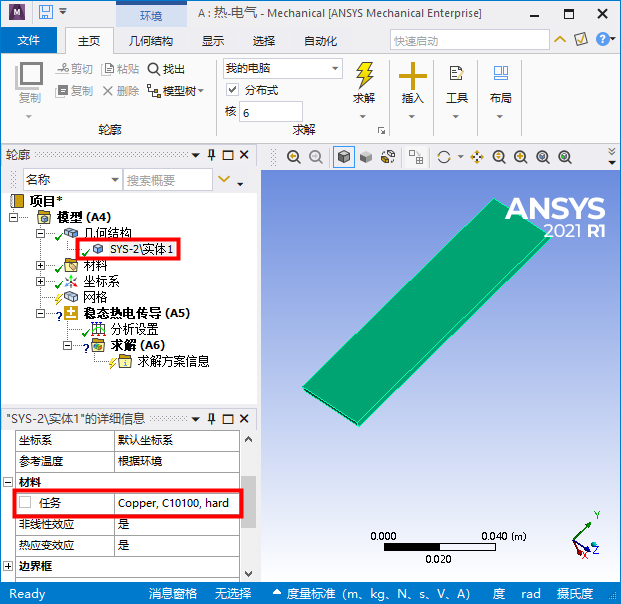Viewport: 621px width, 604px height.
Task: Click the 剪切 cut button
Action: (74, 69)
